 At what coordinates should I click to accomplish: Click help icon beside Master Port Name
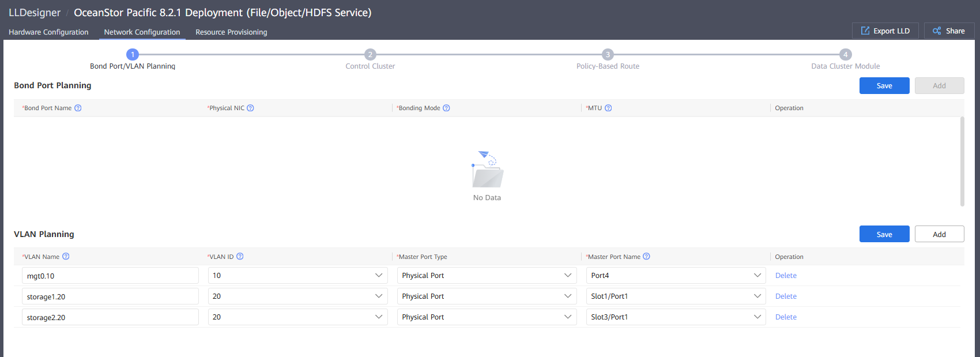pos(646,257)
